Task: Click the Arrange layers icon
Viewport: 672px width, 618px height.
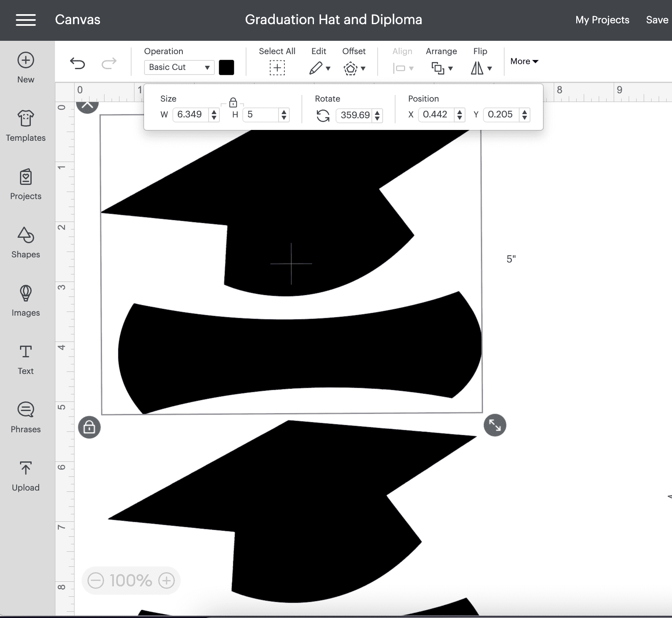Action: pyautogui.click(x=438, y=68)
